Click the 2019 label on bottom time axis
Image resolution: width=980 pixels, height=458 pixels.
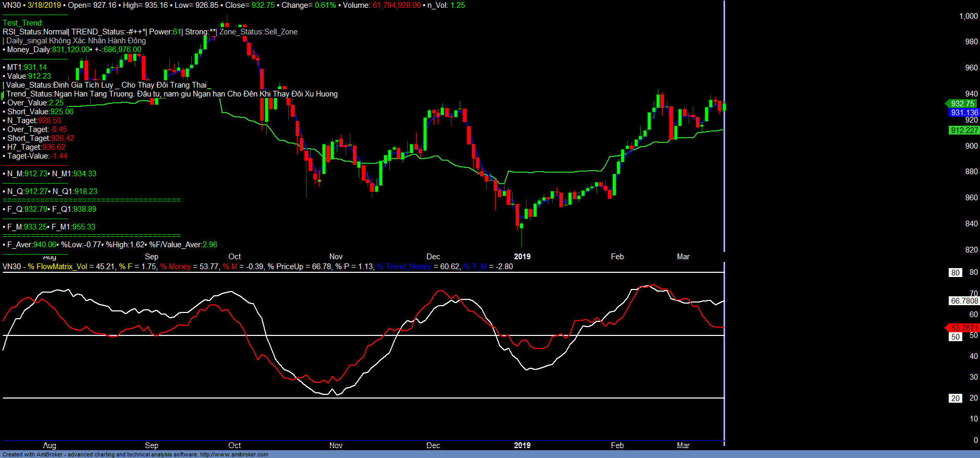pos(522,445)
